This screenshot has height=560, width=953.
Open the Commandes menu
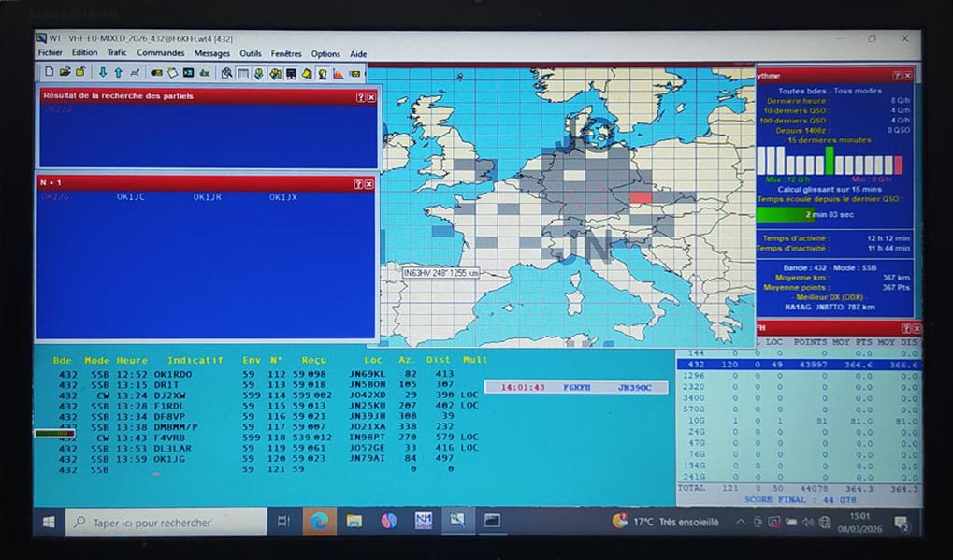pyautogui.click(x=160, y=53)
